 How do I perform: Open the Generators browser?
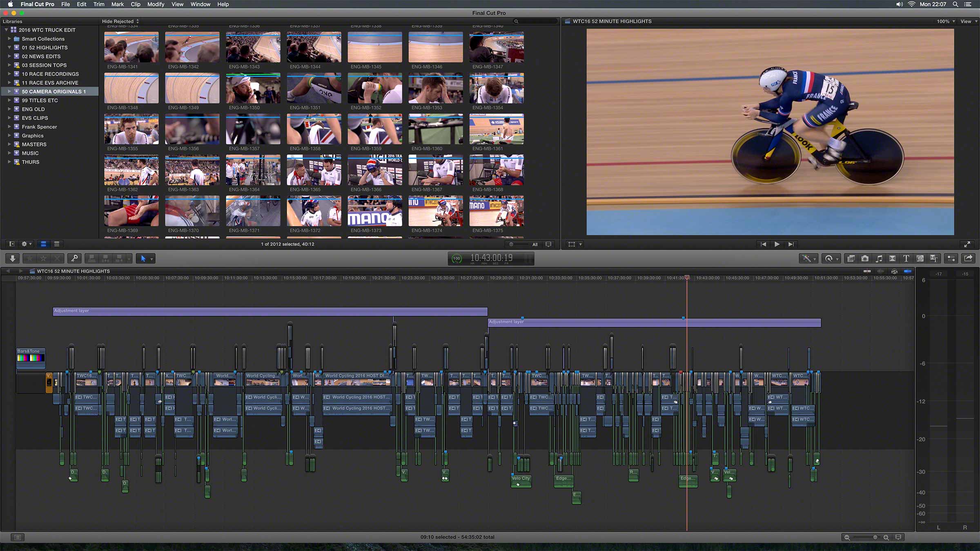(x=920, y=258)
